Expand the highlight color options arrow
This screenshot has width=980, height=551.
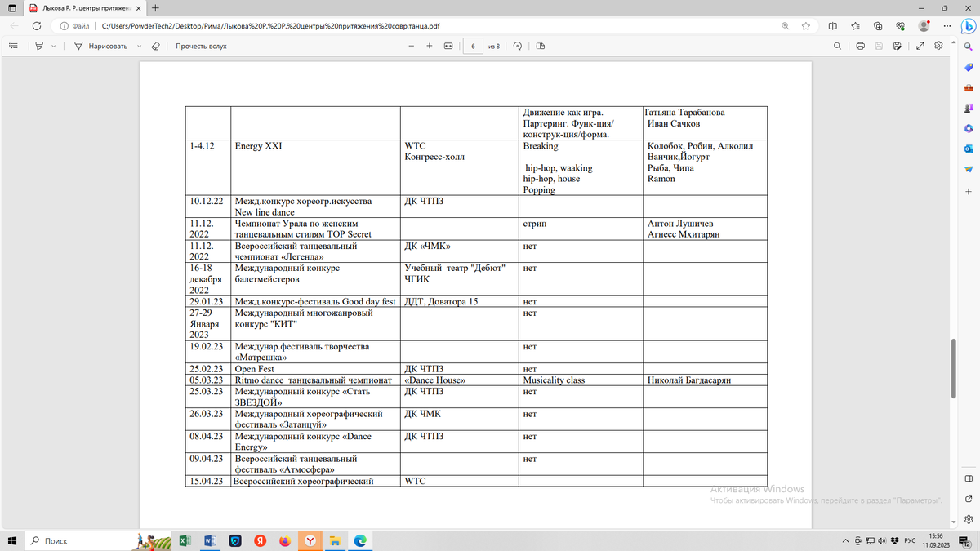point(55,46)
